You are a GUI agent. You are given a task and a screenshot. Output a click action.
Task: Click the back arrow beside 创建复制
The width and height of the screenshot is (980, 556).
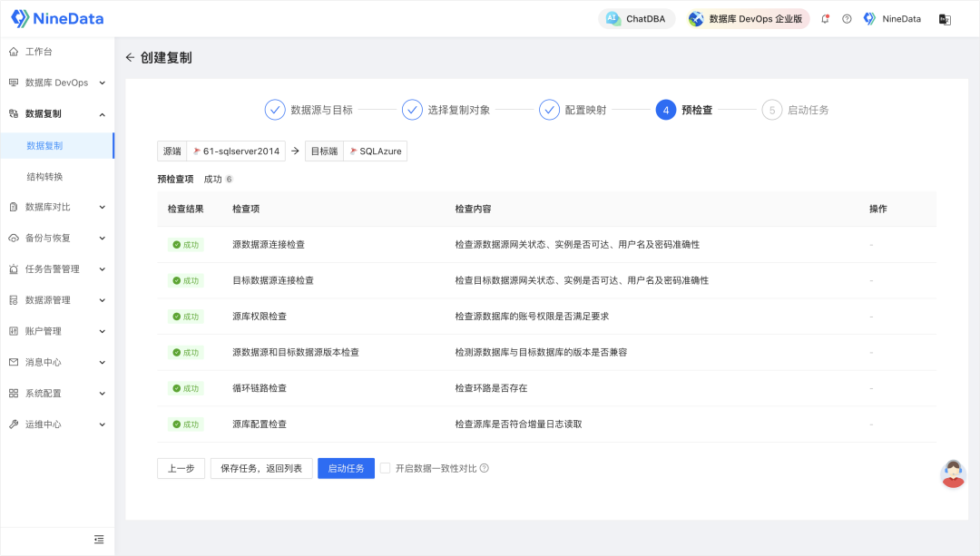click(130, 58)
